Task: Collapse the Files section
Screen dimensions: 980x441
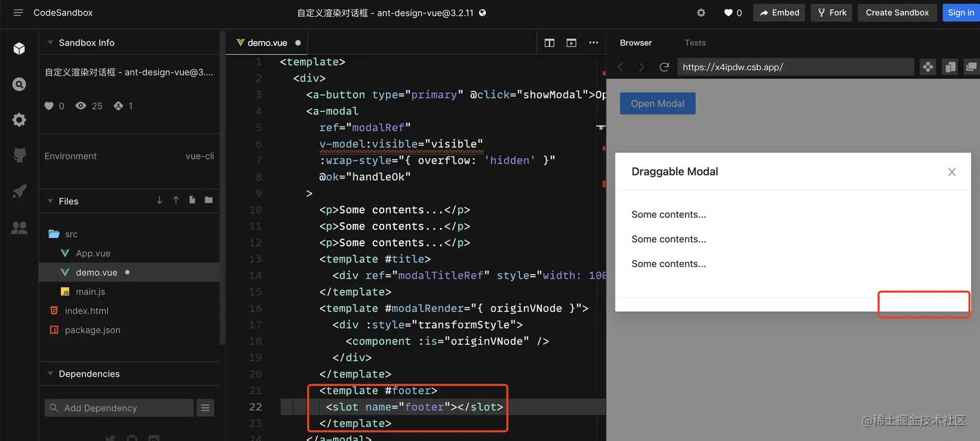Action: 50,201
